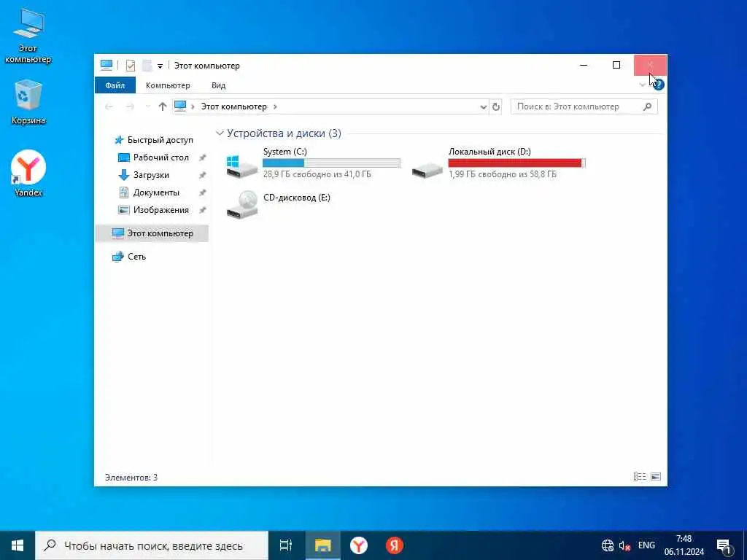Image resolution: width=747 pixels, height=560 pixels.
Task: Click the blue Help question mark icon
Action: [659, 85]
